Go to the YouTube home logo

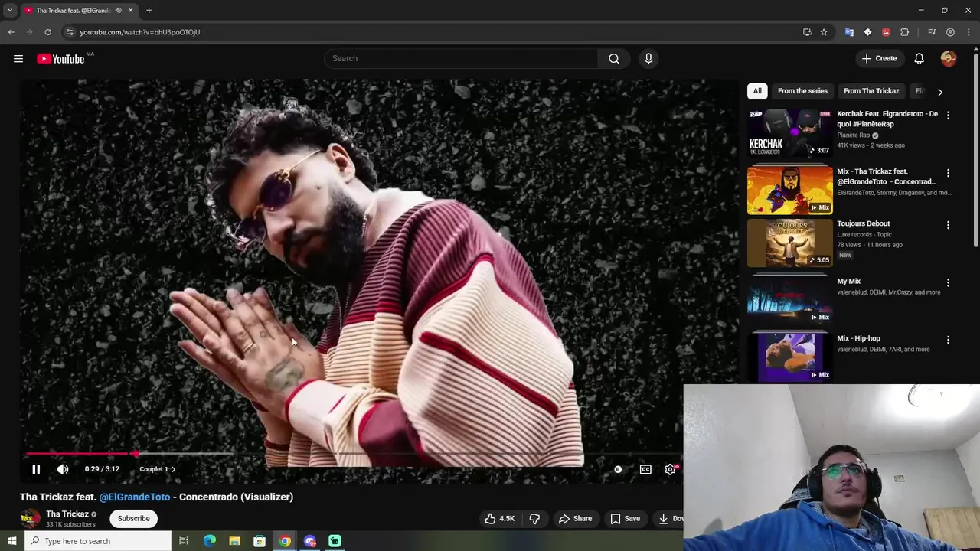point(60,59)
